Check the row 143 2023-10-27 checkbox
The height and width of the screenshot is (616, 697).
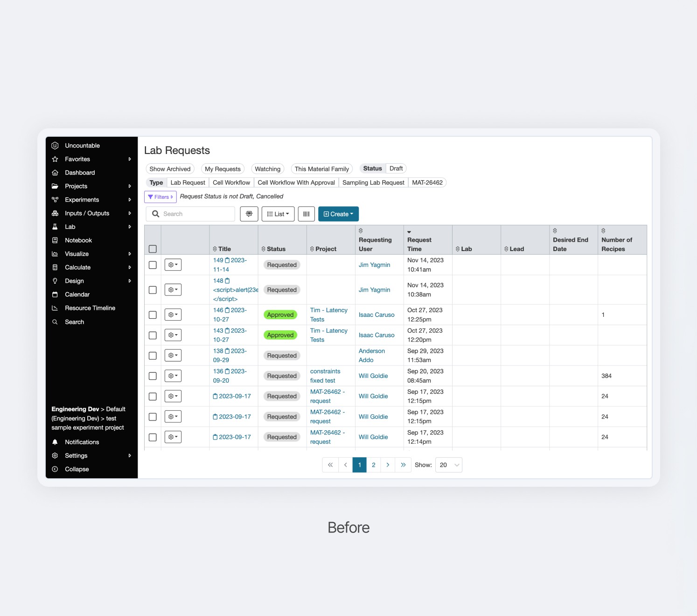[x=153, y=335]
